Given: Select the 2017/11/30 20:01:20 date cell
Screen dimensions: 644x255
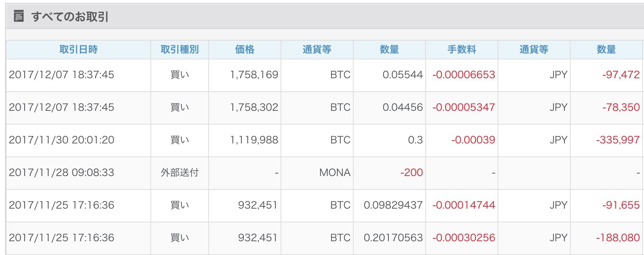Looking at the screenshot, I should point(78,141).
